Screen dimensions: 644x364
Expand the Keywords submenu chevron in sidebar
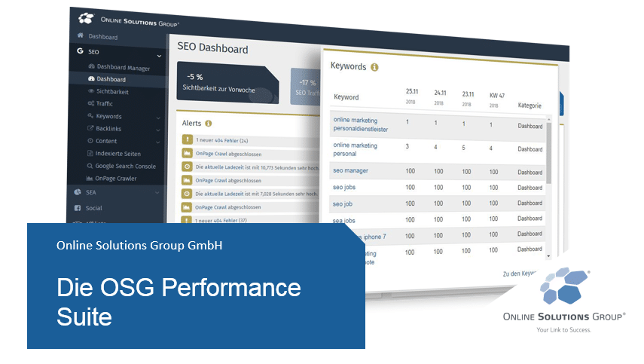point(158,118)
